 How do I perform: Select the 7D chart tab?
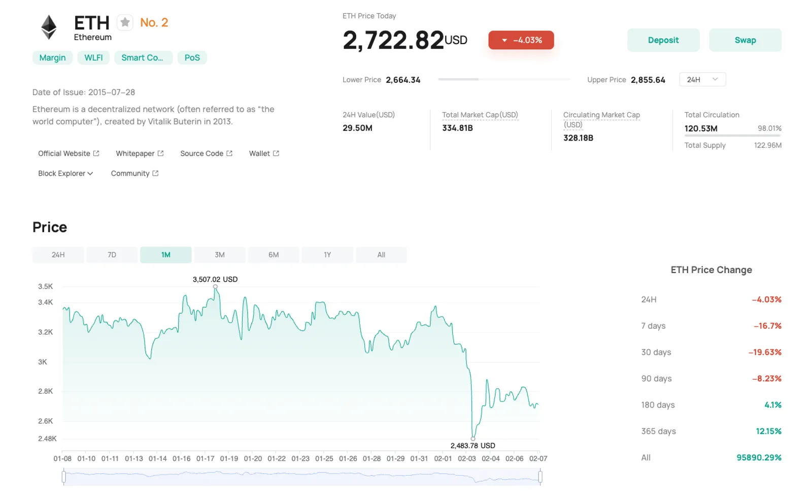(x=112, y=255)
